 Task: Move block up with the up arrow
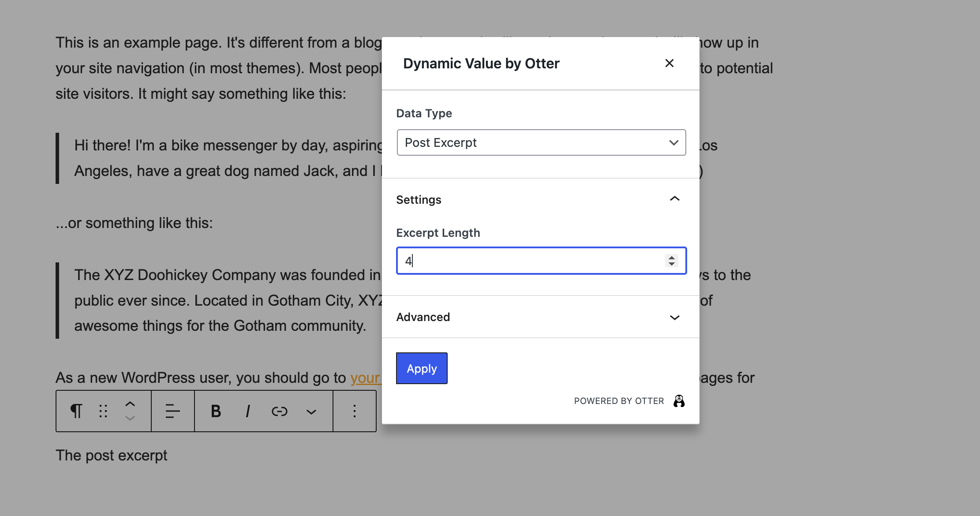[x=130, y=404]
